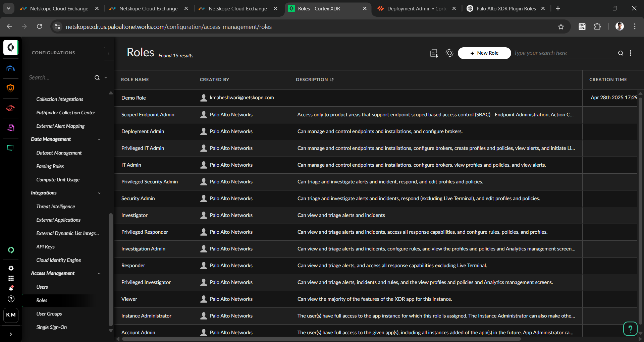Collapse the Integrations section

[x=99, y=193]
